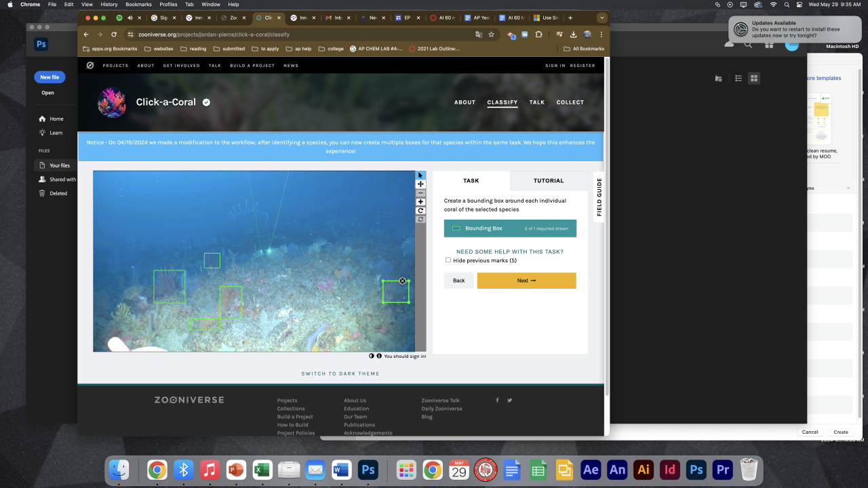Open After Effects from the dock
The image size is (868, 488).
tap(591, 470)
